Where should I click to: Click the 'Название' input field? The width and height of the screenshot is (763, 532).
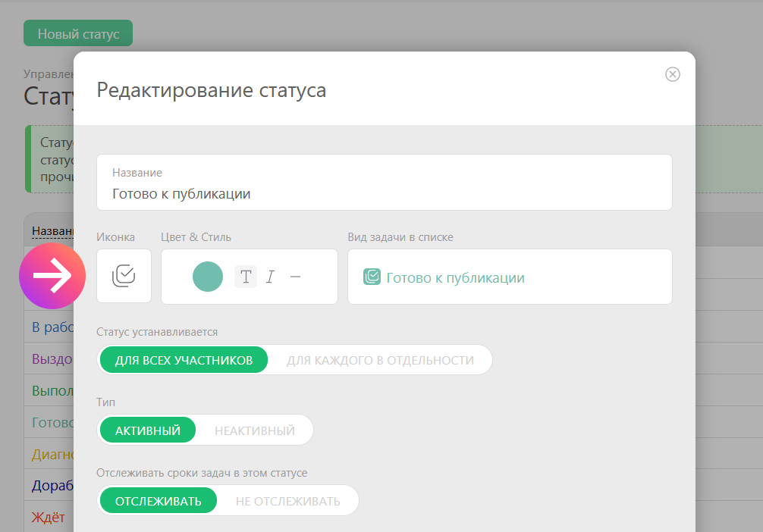click(384, 193)
